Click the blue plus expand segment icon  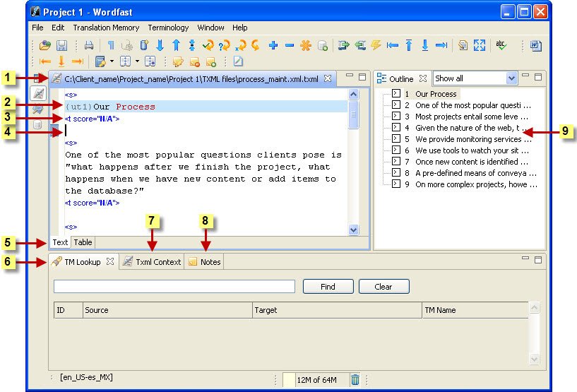click(x=273, y=45)
